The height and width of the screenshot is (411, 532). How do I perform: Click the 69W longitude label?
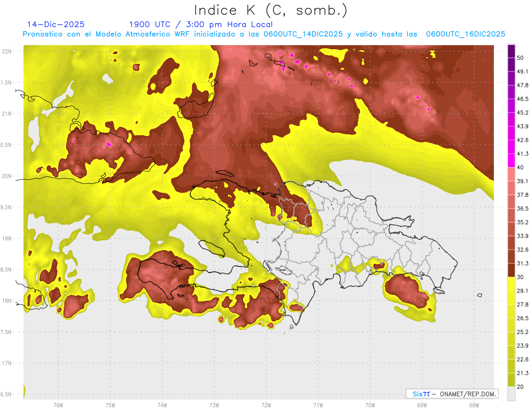pyautogui.click(x=422, y=405)
